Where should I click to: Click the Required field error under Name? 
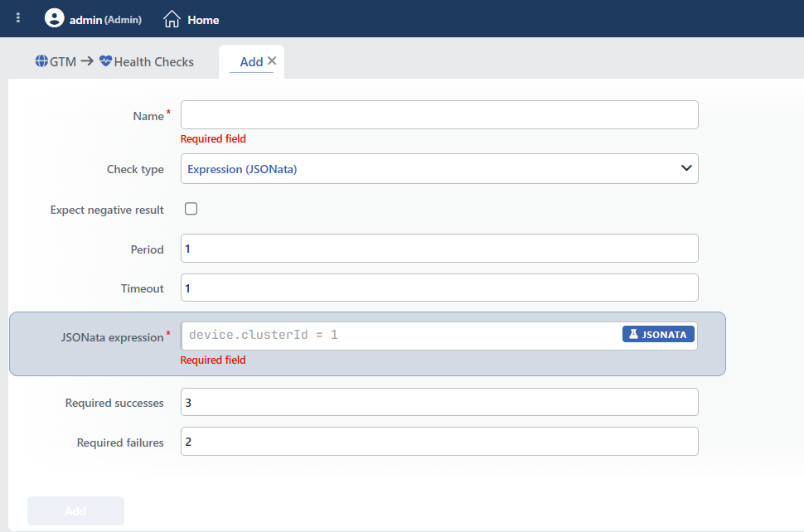(x=213, y=139)
